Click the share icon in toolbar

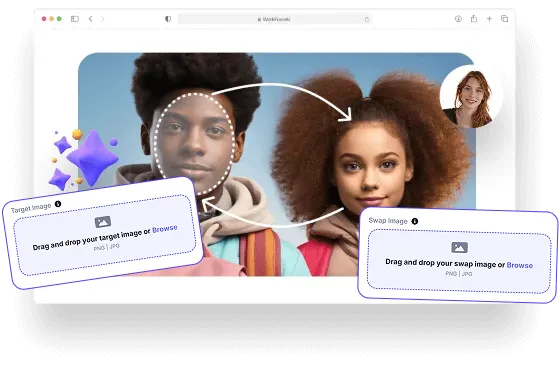[474, 18]
